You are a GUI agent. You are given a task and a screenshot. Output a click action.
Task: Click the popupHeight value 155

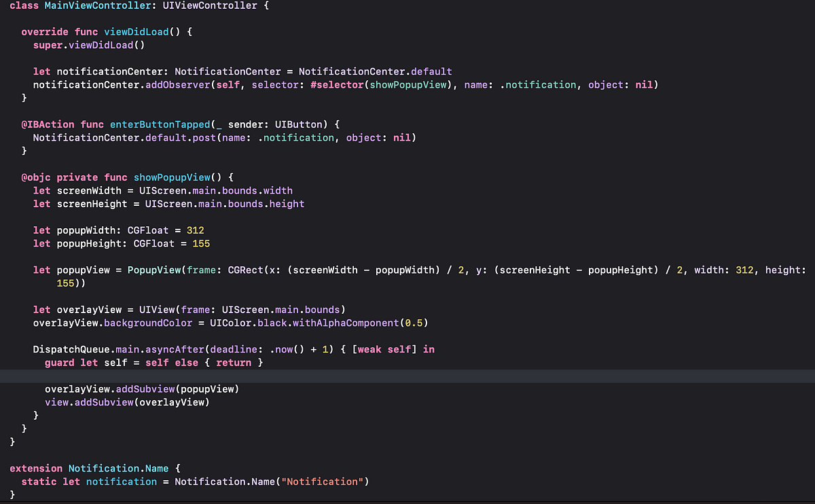coord(200,243)
